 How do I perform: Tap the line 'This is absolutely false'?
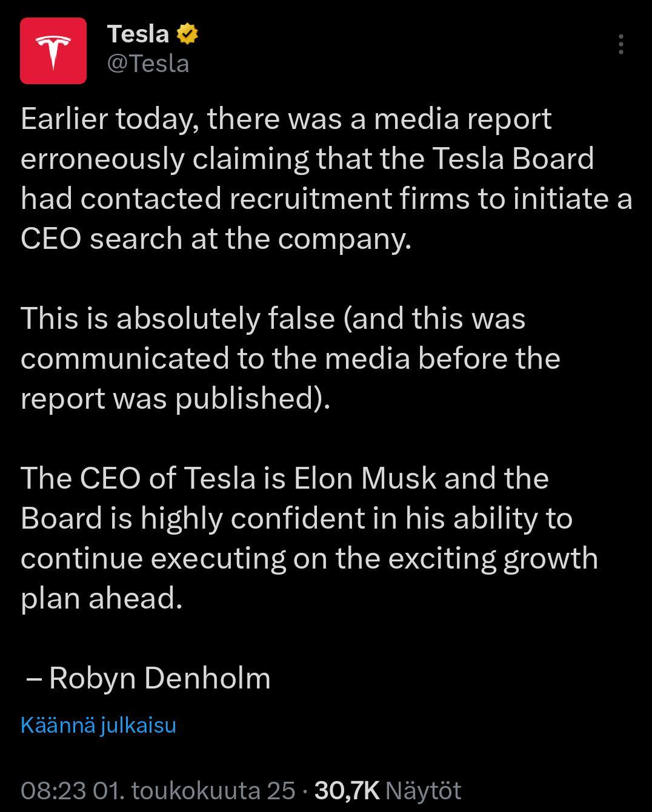point(273,319)
